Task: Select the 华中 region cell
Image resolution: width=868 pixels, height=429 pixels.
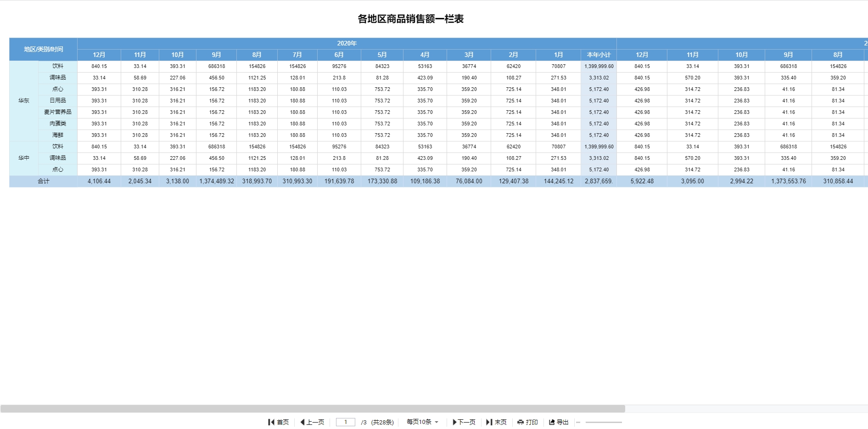Action: tap(24, 158)
